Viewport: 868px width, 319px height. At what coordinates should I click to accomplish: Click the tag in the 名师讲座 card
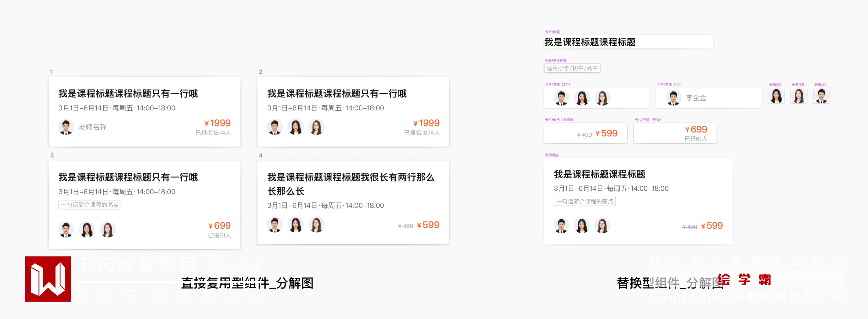(x=585, y=201)
